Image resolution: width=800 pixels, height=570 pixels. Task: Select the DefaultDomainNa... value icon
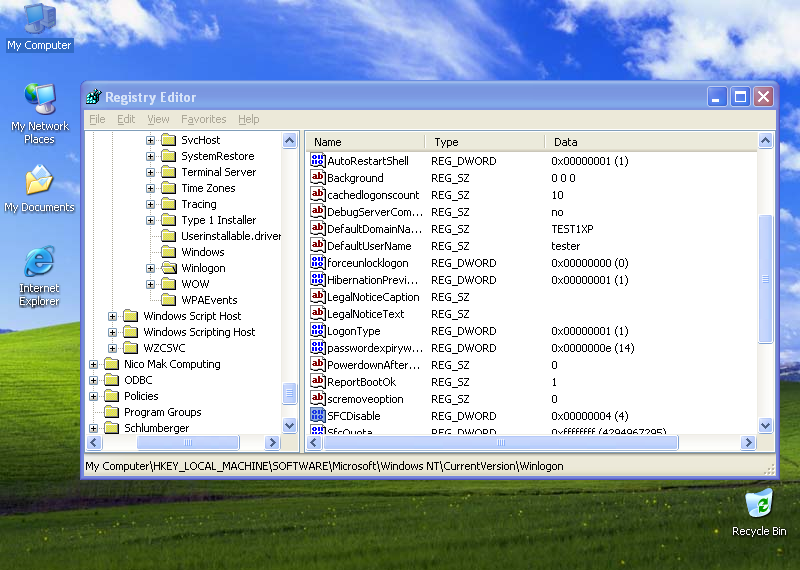click(x=317, y=229)
